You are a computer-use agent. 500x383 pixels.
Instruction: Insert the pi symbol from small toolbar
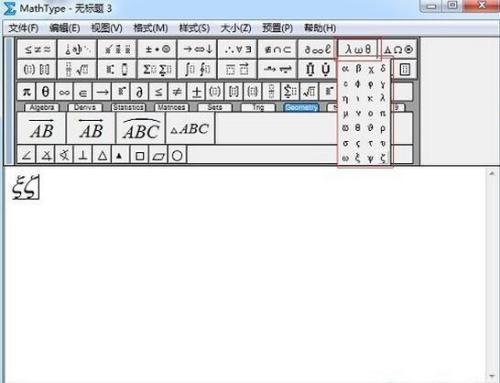pos(26,91)
